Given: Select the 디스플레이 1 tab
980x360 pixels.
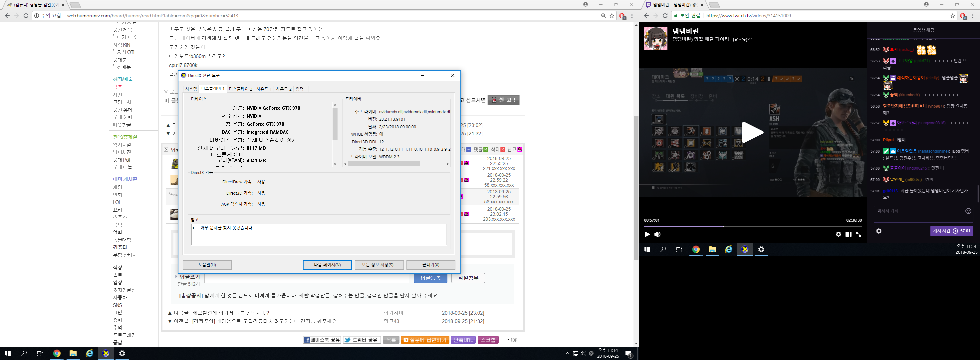Looking at the screenshot, I should 213,88.
